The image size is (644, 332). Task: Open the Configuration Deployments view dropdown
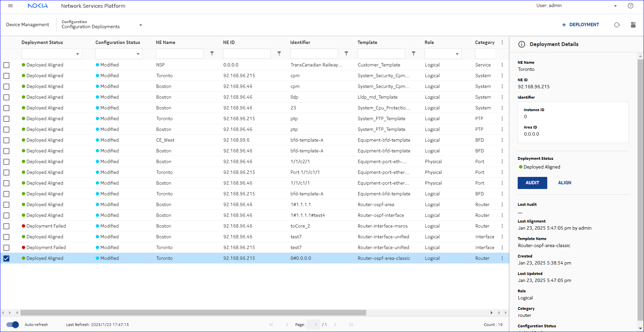click(140, 25)
